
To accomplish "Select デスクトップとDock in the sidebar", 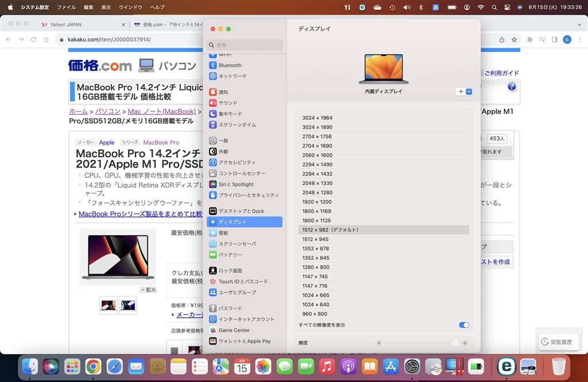I will click(245, 211).
